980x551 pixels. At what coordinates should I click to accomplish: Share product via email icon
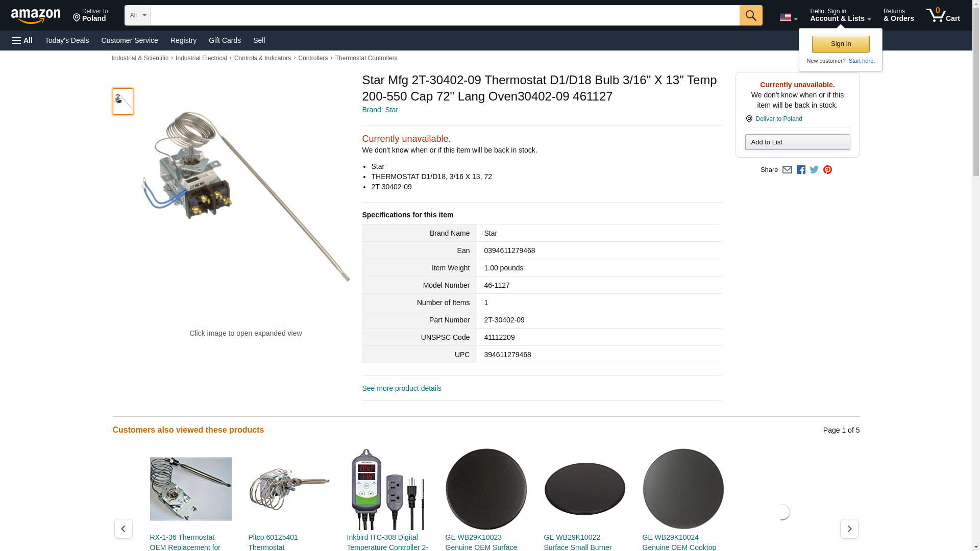click(x=787, y=170)
